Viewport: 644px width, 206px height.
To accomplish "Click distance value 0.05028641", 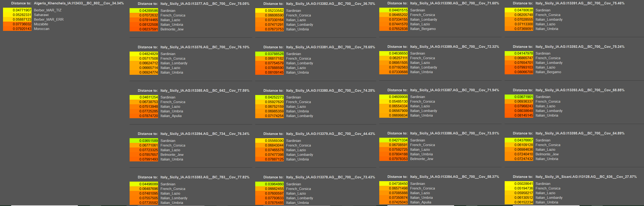I will [x=519, y=184].
